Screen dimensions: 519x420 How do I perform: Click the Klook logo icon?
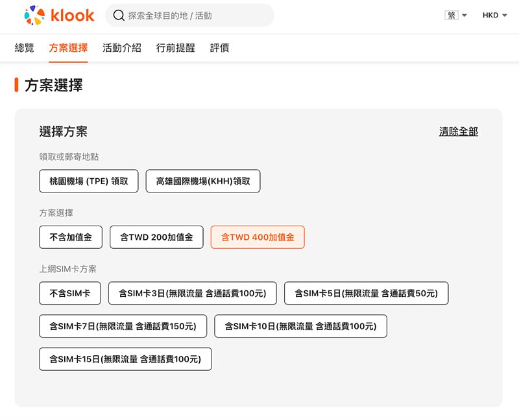[34, 15]
